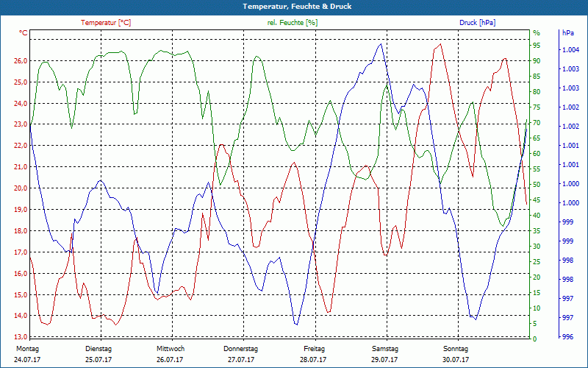Click the 20 humidity axis value

(x=537, y=277)
